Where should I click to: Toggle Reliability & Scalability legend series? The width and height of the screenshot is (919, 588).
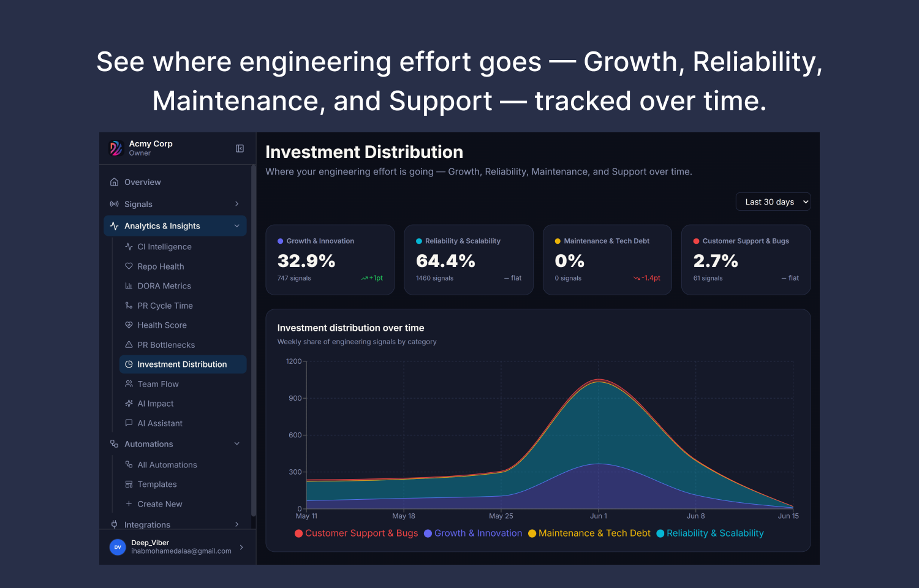pos(710,533)
